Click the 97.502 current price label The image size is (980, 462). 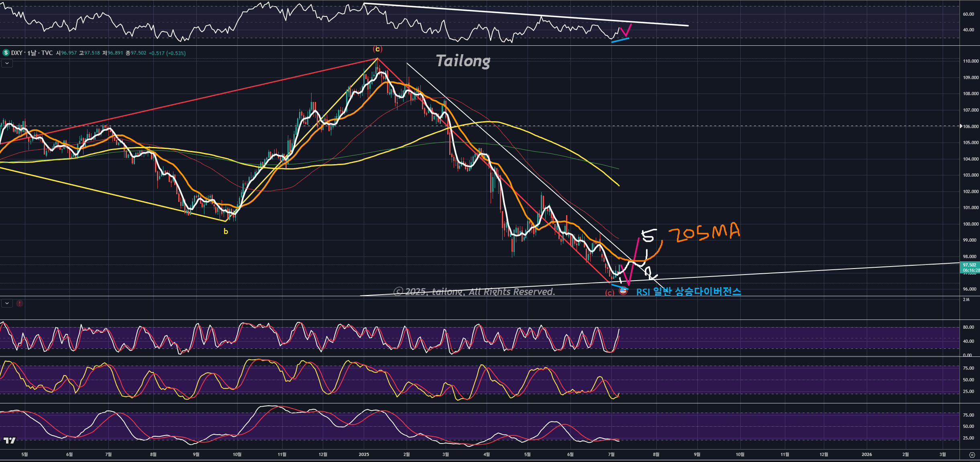click(969, 265)
